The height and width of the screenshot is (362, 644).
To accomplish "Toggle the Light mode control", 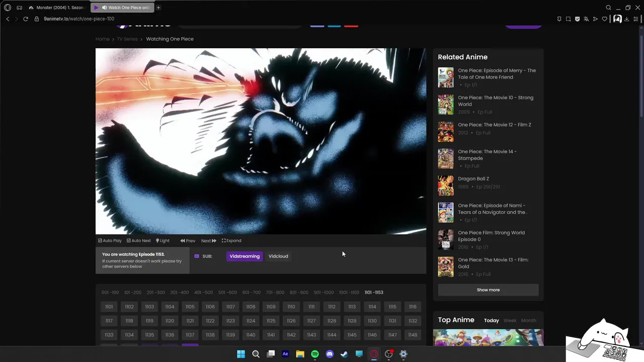I will pyautogui.click(x=163, y=240).
